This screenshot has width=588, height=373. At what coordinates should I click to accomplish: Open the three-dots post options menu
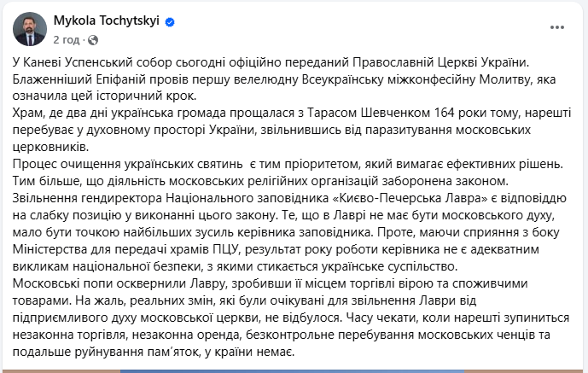557,27
